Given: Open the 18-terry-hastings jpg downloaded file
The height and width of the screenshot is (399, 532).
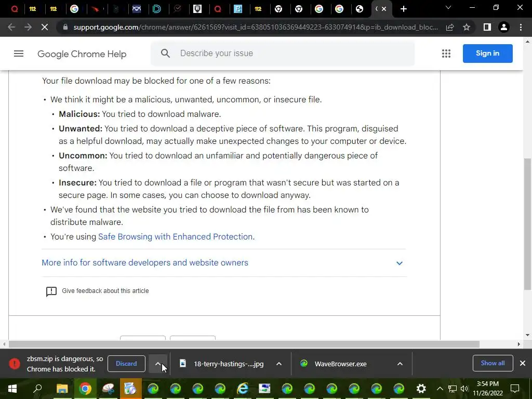Looking at the screenshot, I should click(x=229, y=364).
